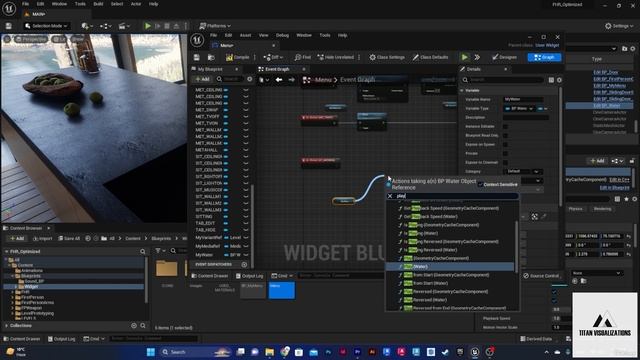Open Settings dropdown at top right
This screenshot has height=360, width=640.
tap(619, 26)
